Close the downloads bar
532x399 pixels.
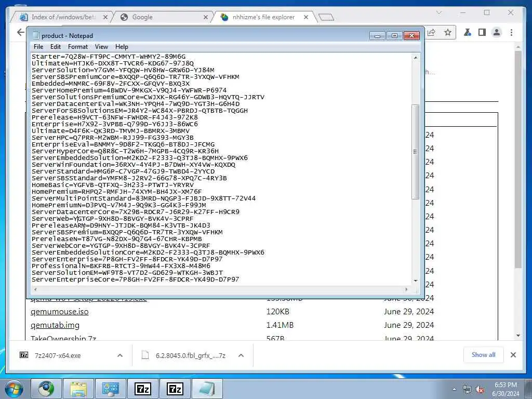(513, 355)
